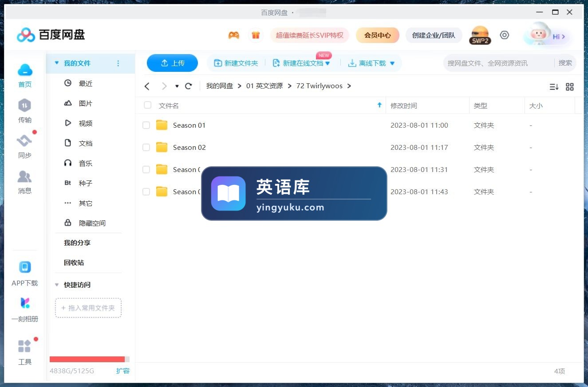Open the 同步 sync icon
Viewport: 588px width, 387px height.
[x=24, y=141]
